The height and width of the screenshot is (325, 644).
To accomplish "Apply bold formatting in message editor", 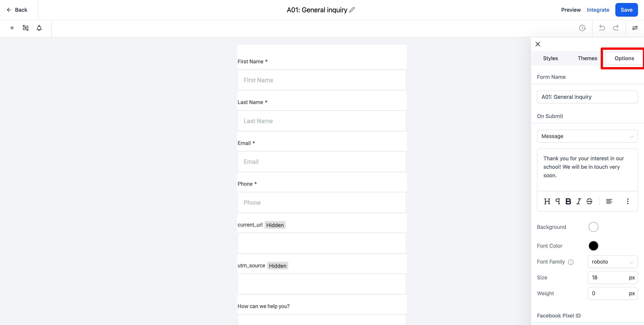I will coord(568,201).
